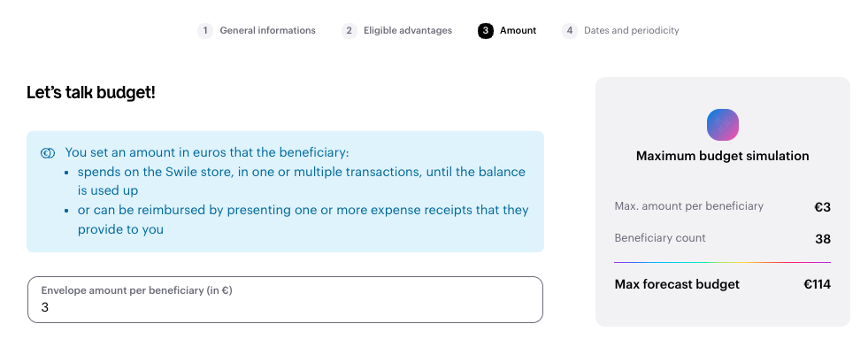Click the rainbow divider line
868x355 pixels.
tap(722, 262)
